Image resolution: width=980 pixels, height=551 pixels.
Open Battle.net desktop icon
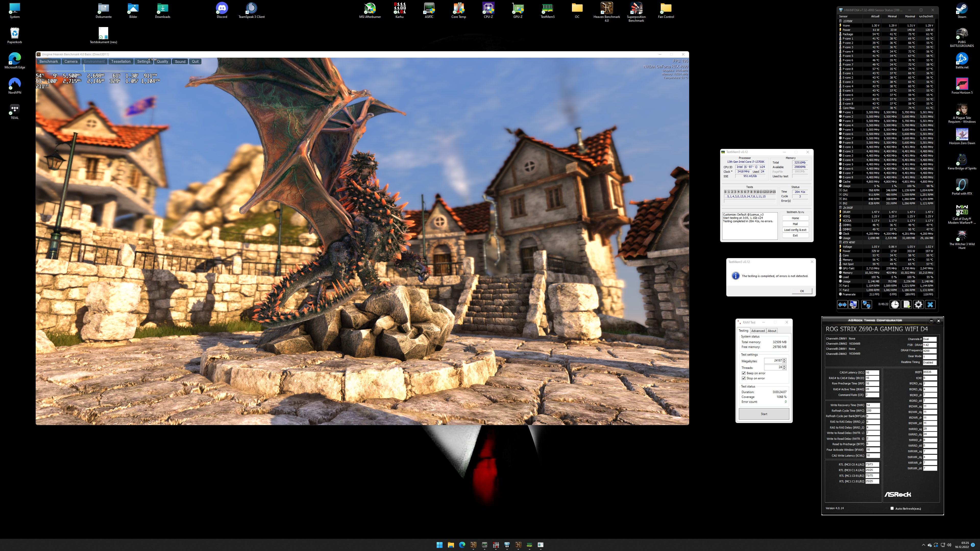962,61
